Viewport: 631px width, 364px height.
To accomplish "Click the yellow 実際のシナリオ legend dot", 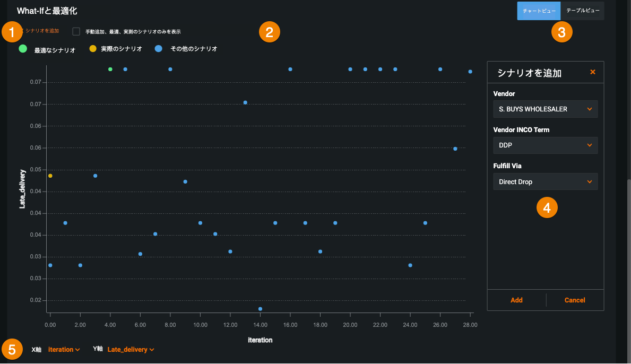I will pos(93,49).
